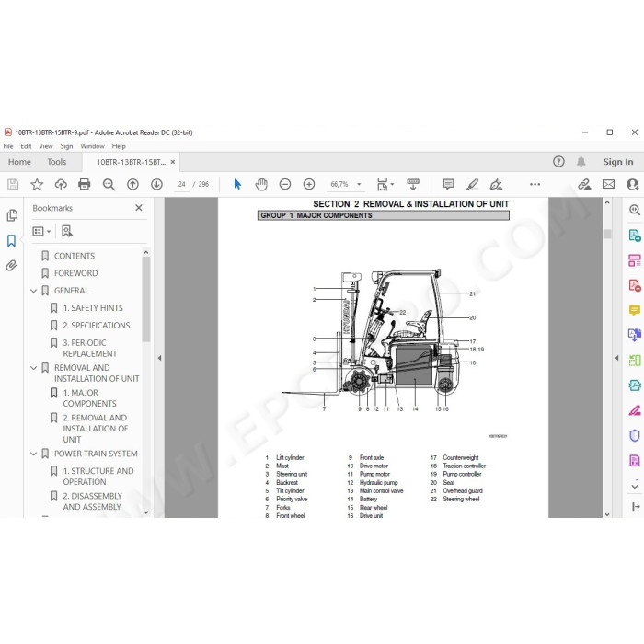The height and width of the screenshot is (644, 644).
Task: Click the document scrollbar down arrow
Action: [607, 514]
